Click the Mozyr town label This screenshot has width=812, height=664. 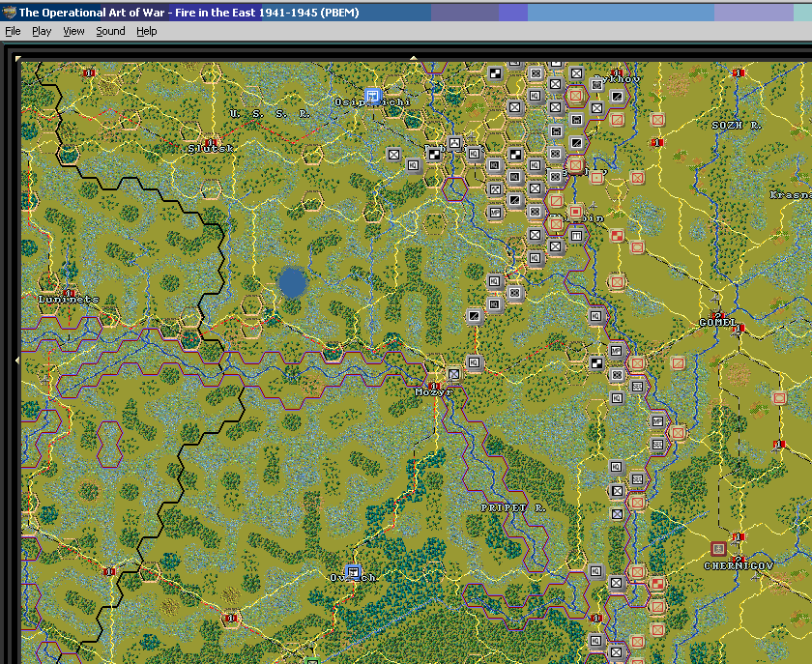434,392
